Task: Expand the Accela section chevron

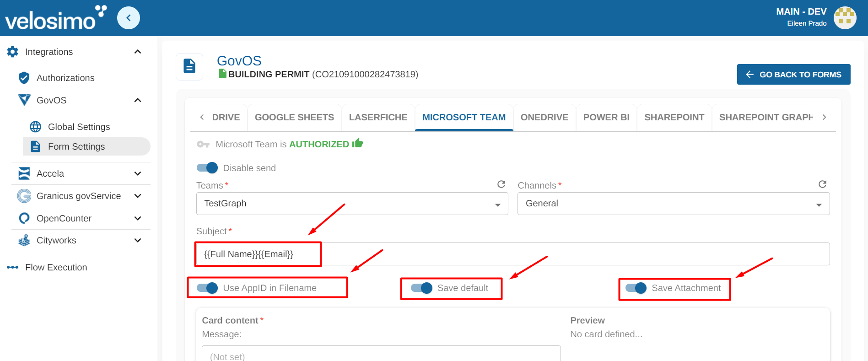Action: pyautogui.click(x=138, y=173)
